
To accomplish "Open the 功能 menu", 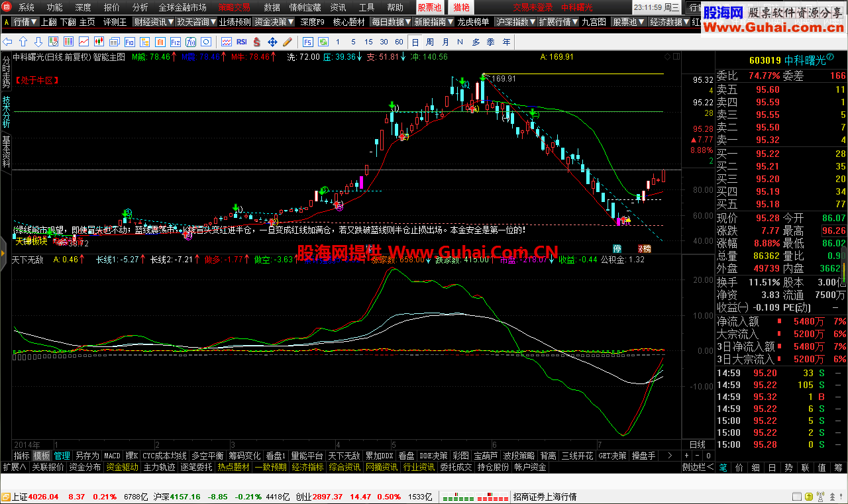I will click(54, 7).
